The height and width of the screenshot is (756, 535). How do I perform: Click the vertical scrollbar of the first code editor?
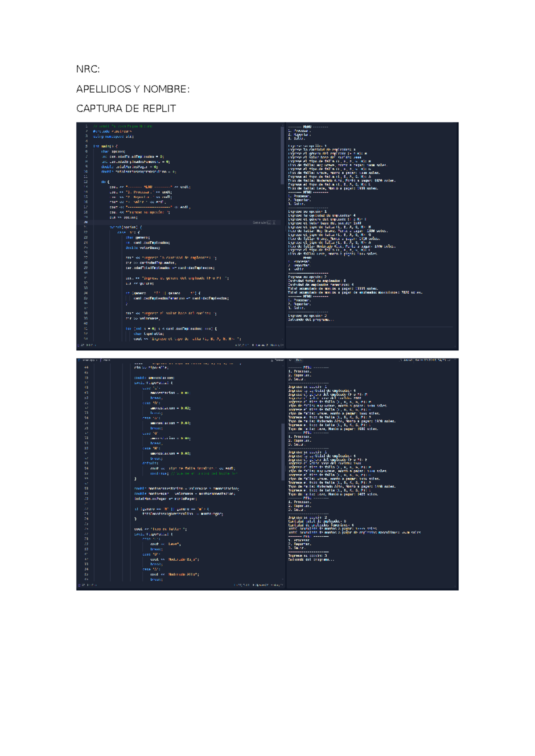tap(282, 156)
